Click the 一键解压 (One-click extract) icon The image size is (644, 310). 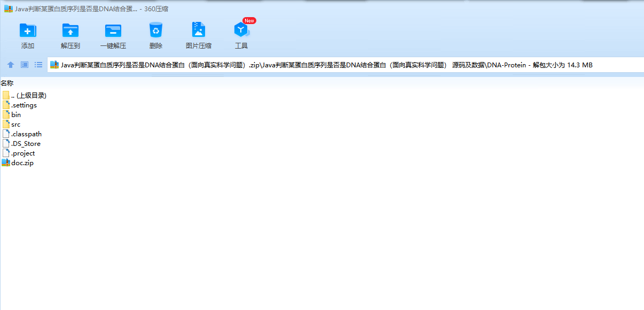113,30
